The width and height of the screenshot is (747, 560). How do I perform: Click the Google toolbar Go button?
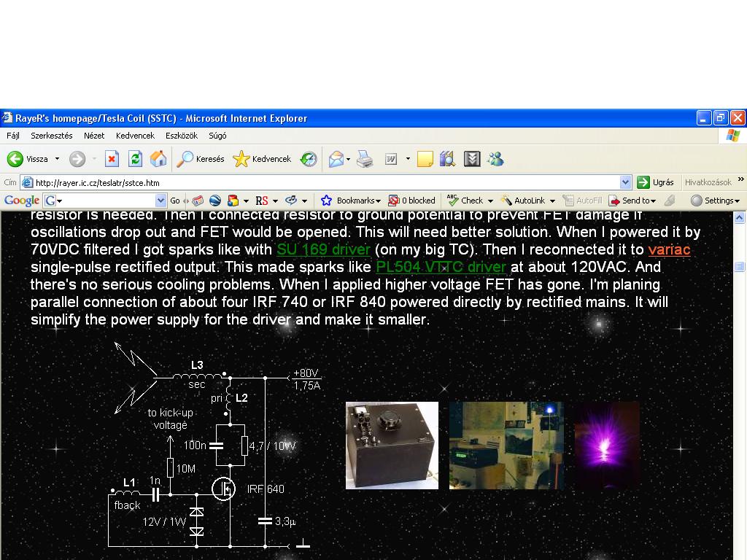click(x=175, y=201)
